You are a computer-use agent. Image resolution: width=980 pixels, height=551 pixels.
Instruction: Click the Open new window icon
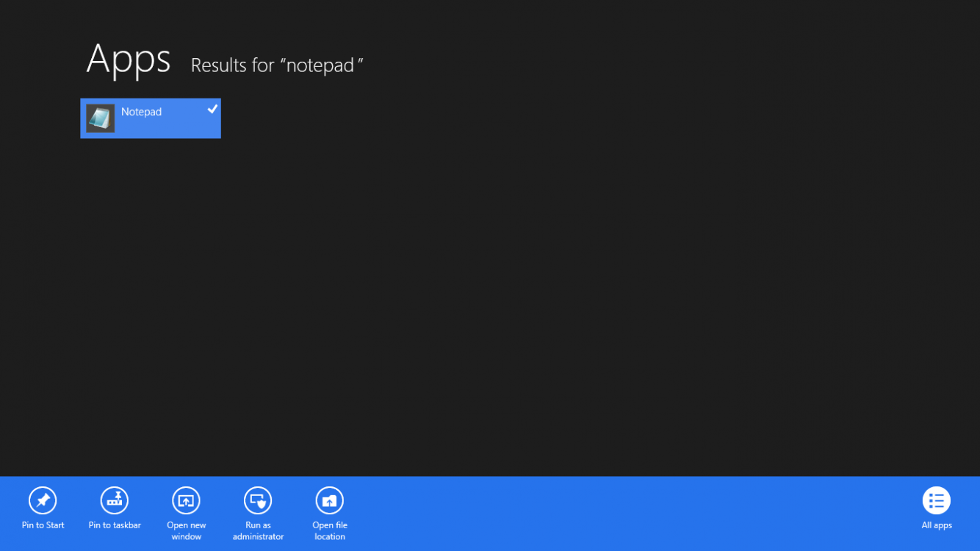(x=186, y=500)
